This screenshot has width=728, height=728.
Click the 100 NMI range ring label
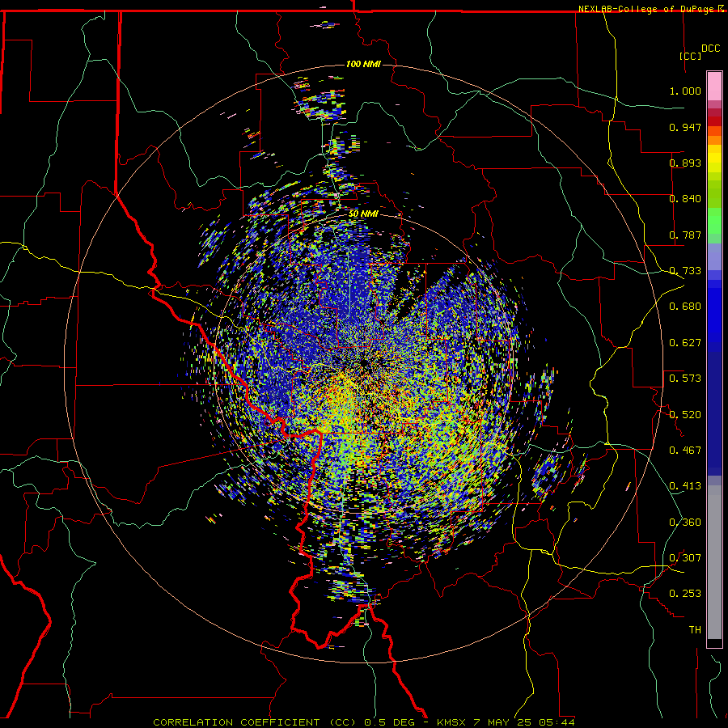click(x=363, y=64)
